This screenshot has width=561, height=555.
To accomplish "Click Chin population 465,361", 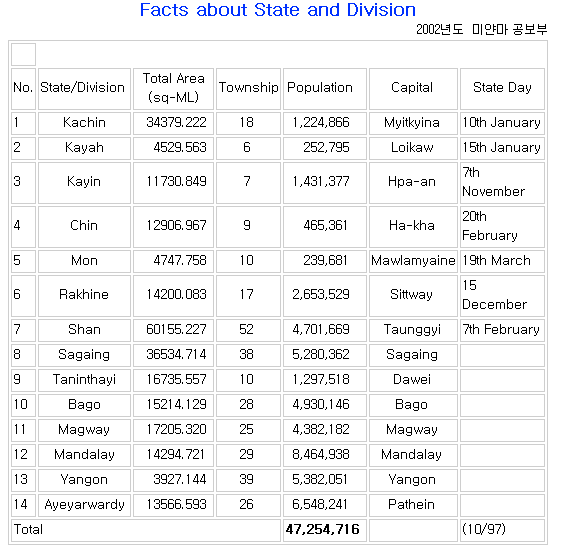I will pyautogui.click(x=325, y=226).
